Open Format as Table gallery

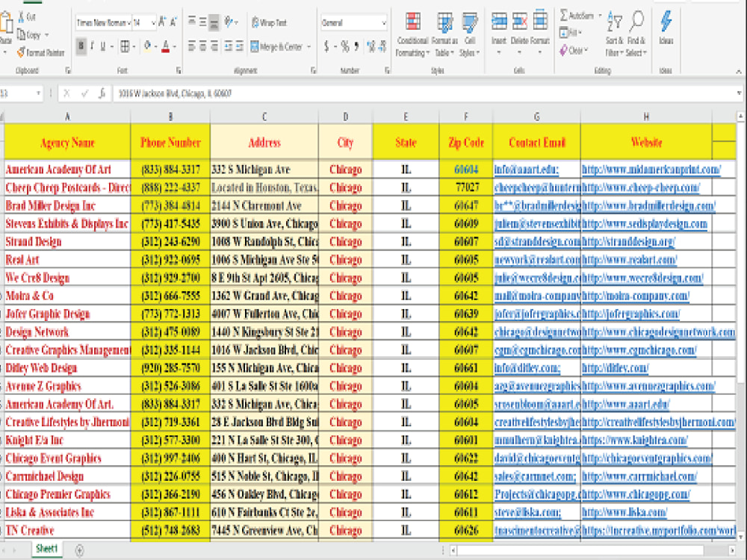[x=445, y=34]
